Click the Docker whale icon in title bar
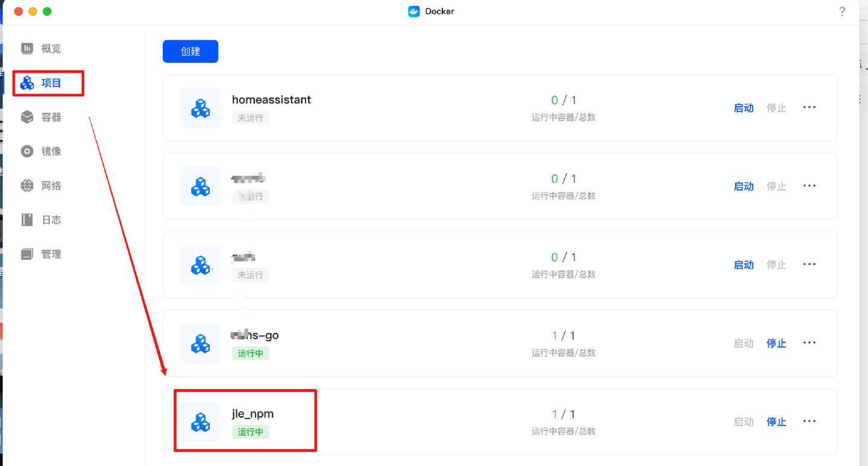Screen dimensions: 868x466 point(414,11)
